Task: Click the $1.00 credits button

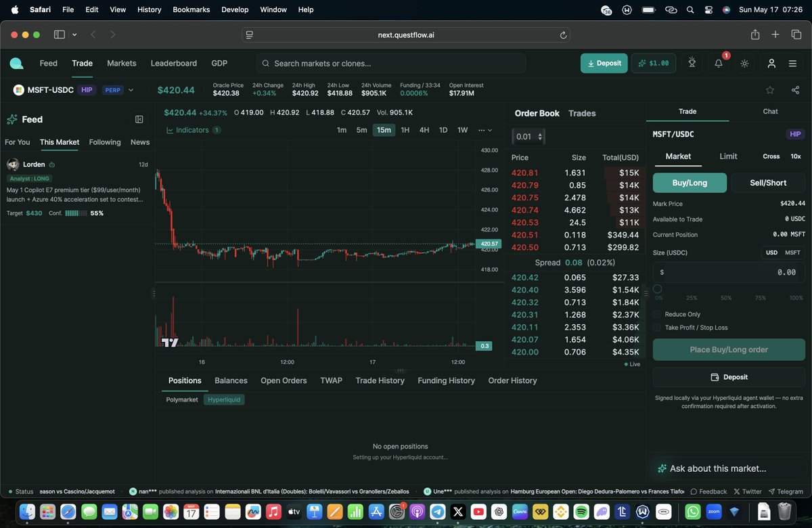Action: (653, 63)
